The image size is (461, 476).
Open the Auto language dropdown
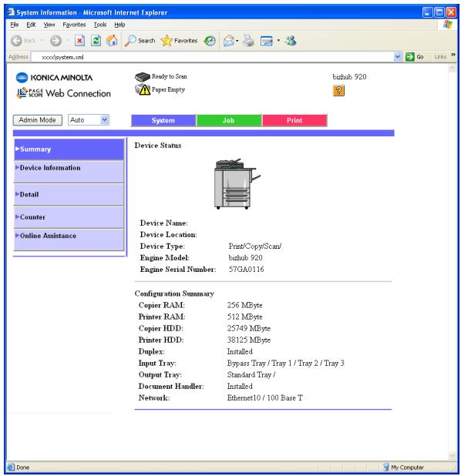tap(89, 120)
